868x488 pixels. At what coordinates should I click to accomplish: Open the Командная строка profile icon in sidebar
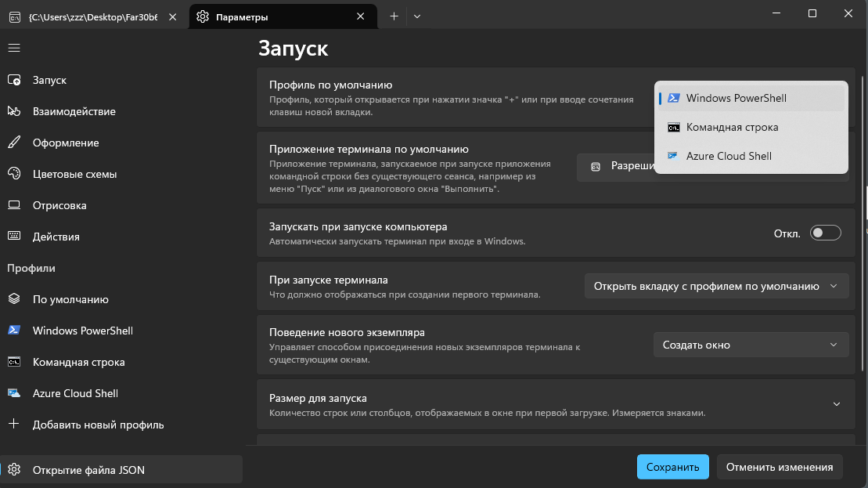14,362
